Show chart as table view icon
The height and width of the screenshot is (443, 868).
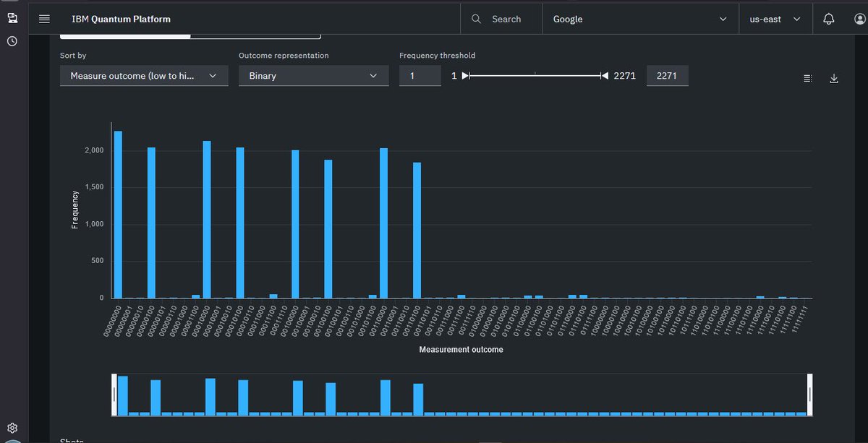(808, 78)
